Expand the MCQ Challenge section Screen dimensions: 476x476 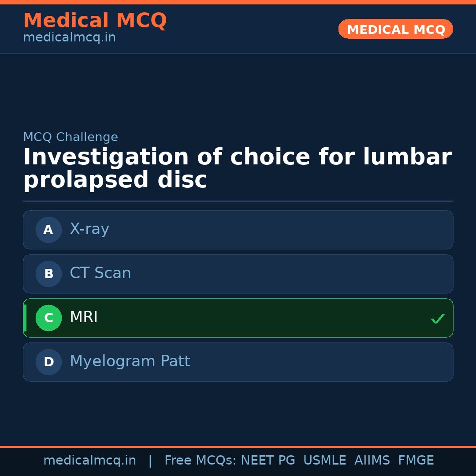[71, 137]
